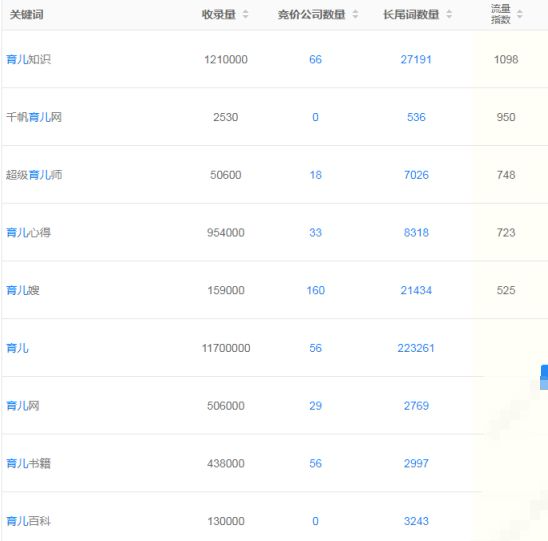Viewport: 548px width, 541px height.
Task: Click long-tail count 2769
Action: click(x=416, y=406)
